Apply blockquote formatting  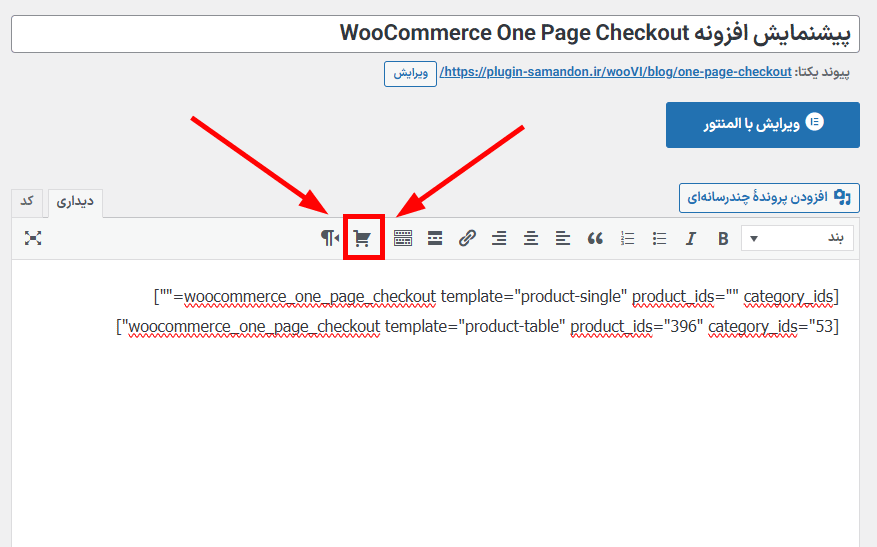595,238
